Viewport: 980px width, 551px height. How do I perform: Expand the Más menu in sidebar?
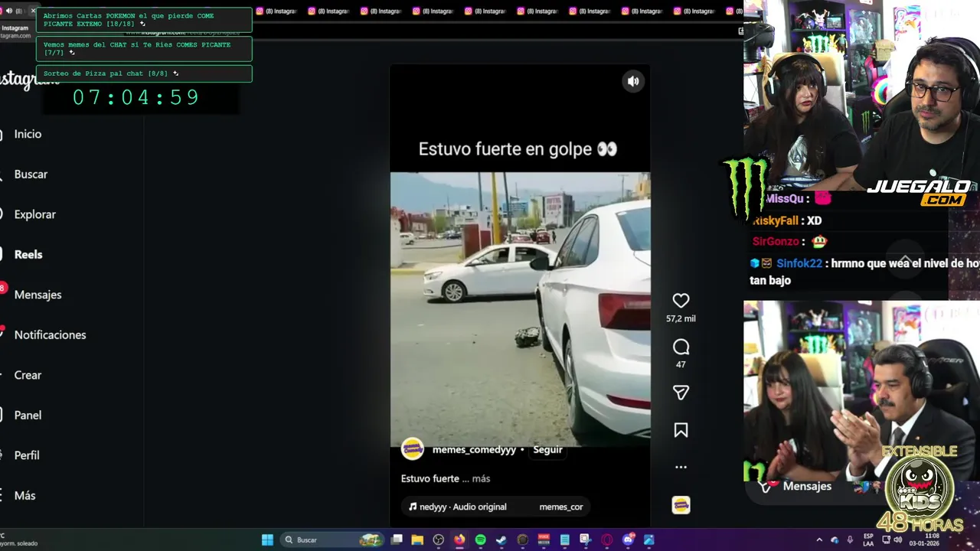pos(24,496)
